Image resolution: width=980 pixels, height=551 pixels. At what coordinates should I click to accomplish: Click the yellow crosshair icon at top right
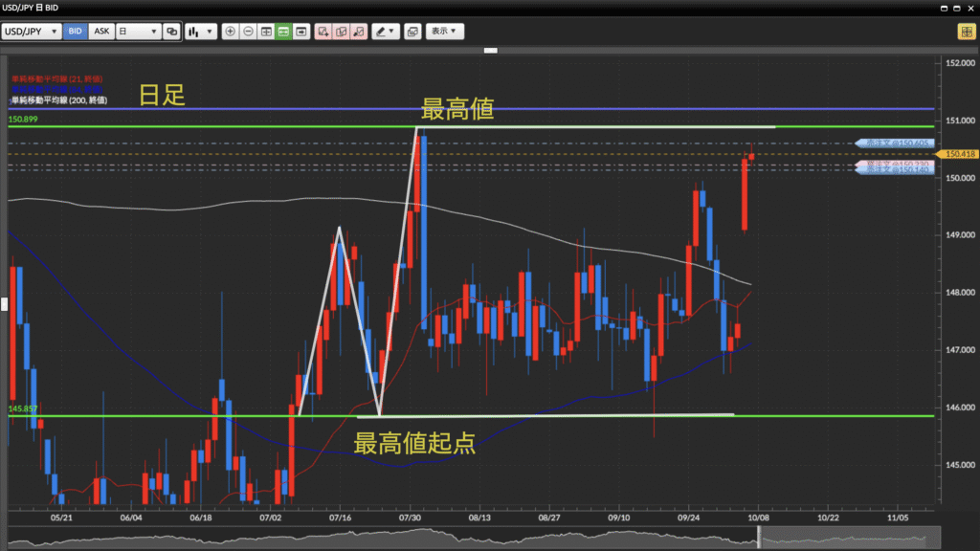click(966, 32)
